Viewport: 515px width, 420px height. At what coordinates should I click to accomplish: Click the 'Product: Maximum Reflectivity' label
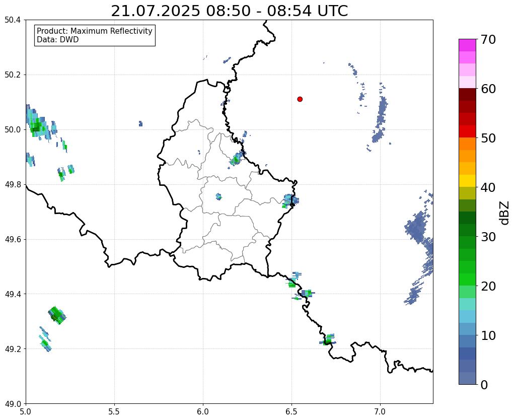tap(95, 31)
